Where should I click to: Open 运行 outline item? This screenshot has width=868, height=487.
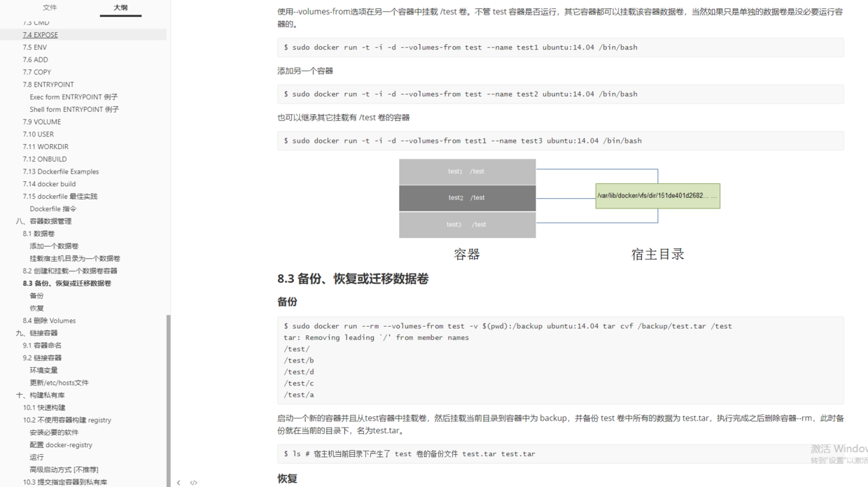(x=36, y=458)
